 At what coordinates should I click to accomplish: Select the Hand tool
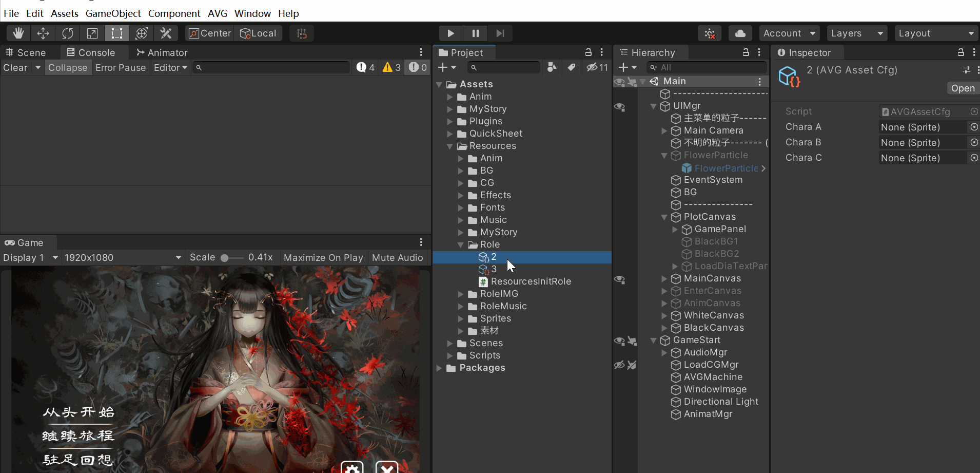tap(18, 33)
